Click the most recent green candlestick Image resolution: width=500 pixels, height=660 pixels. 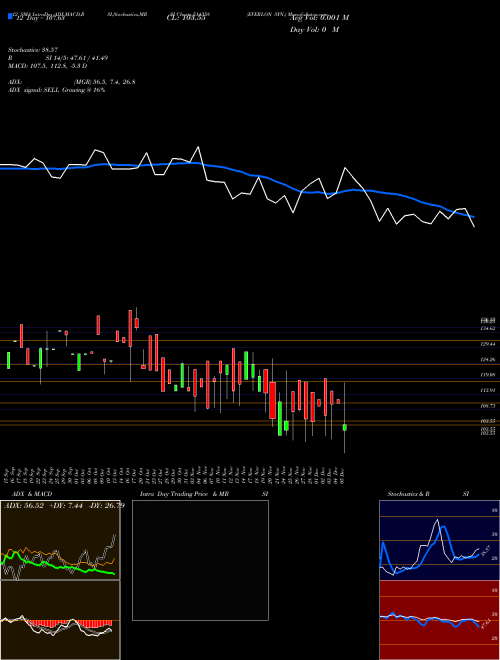click(345, 427)
